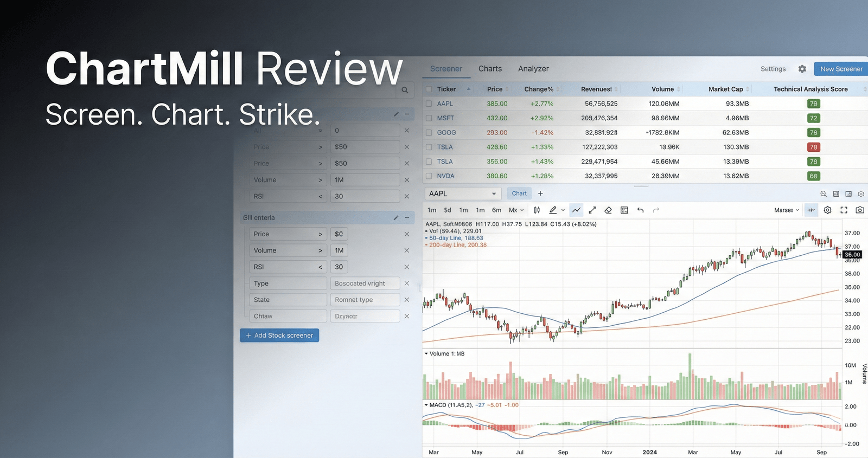Image resolution: width=868 pixels, height=458 pixels.
Task: Switch to the Screener tab
Action: pyautogui.click(x=446, y=69)
